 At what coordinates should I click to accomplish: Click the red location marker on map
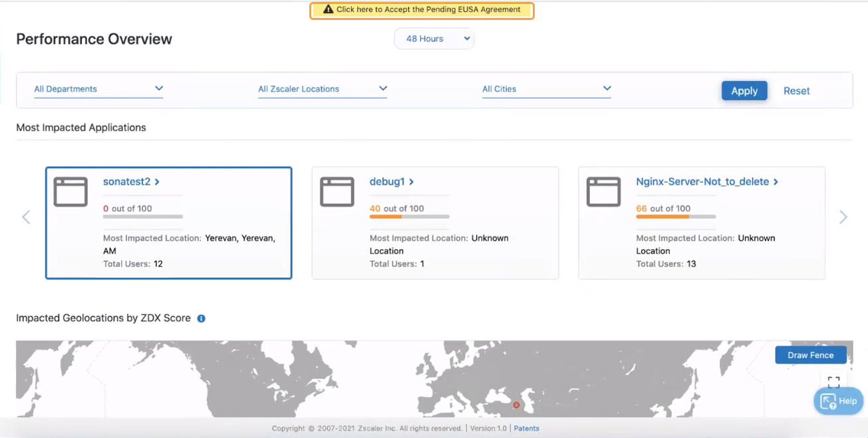click(516, 405)
